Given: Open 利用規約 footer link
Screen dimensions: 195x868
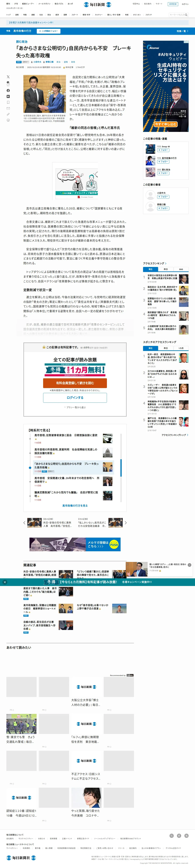Looking at the screenshot, I should tap(26, 848).
